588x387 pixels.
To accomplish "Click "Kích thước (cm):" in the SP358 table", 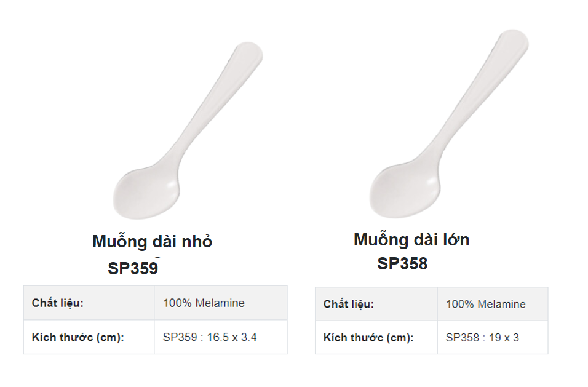I will click(368, 338).
